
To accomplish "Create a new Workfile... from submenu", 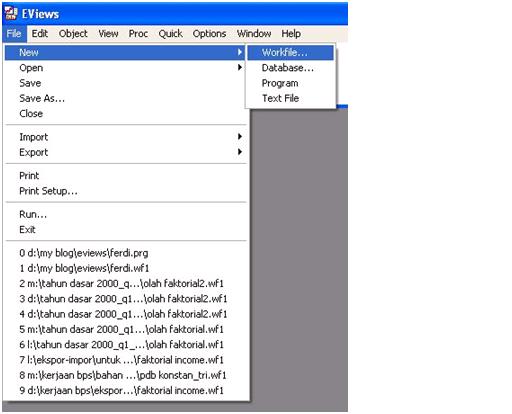I will pyautogui.click(x=290, y=52).
